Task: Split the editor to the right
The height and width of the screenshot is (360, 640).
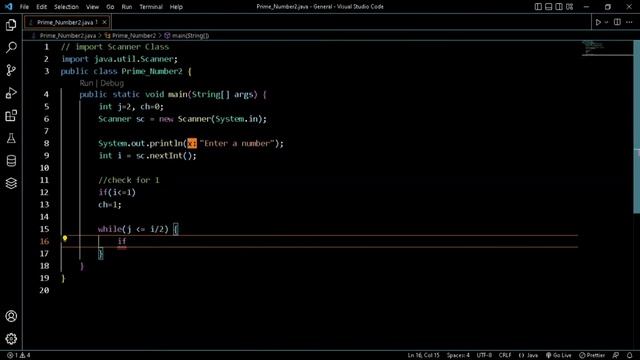Action: click(x=617, y=22)
